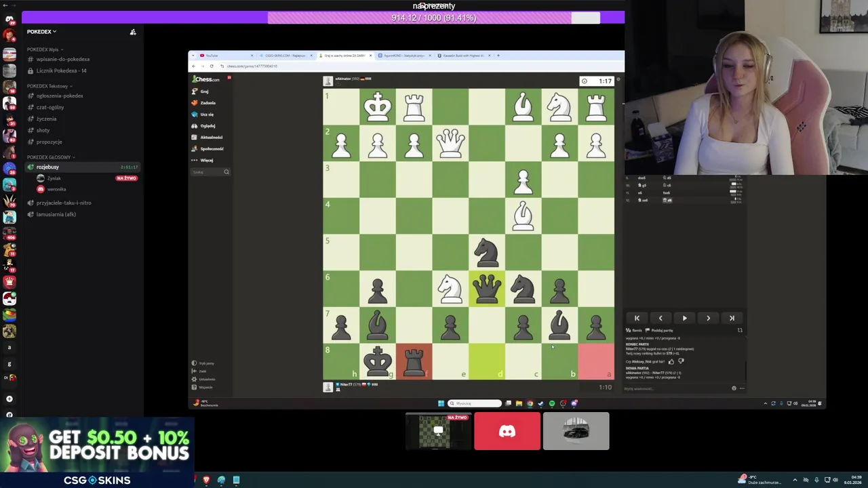868x488 pixels.
Task: Select the car avatar participant tile
Action: click(x=576, y=431)
